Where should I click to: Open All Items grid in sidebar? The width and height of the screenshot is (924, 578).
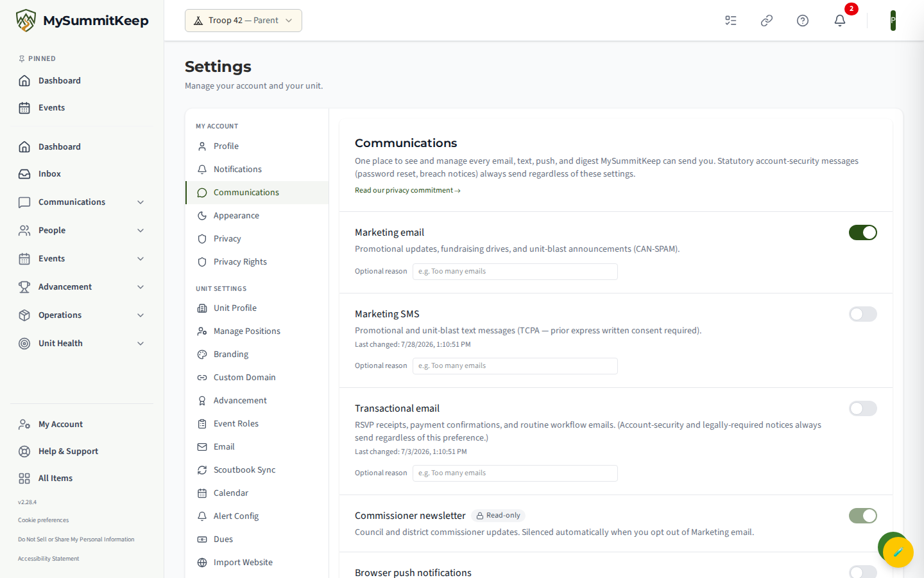(81, 478)
